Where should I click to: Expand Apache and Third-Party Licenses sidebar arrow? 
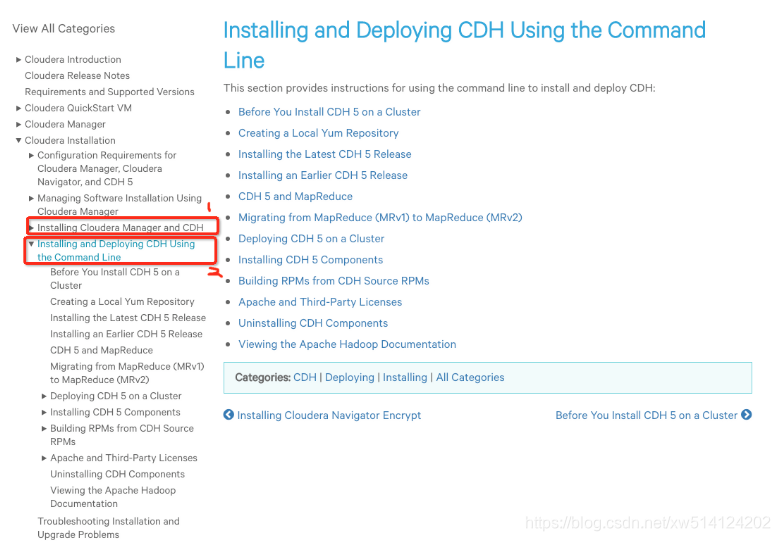(x=44, y=458)
